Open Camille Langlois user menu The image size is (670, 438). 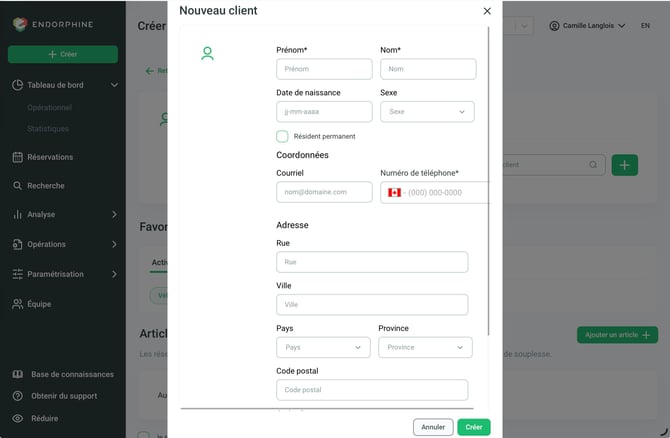(x=588, y=26)
